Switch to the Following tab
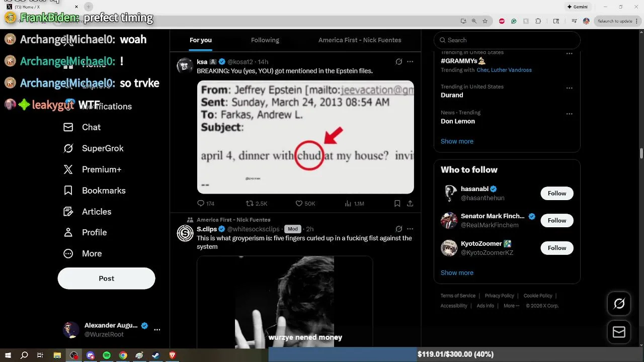The height and width of the screenshot is (362, 644). 265,40
